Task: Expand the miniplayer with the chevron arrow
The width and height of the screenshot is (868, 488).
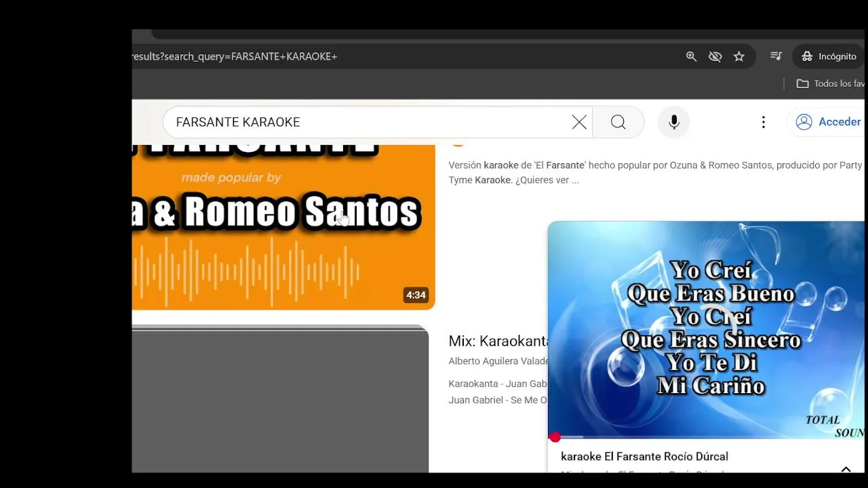Action: (x=846, y=468)
